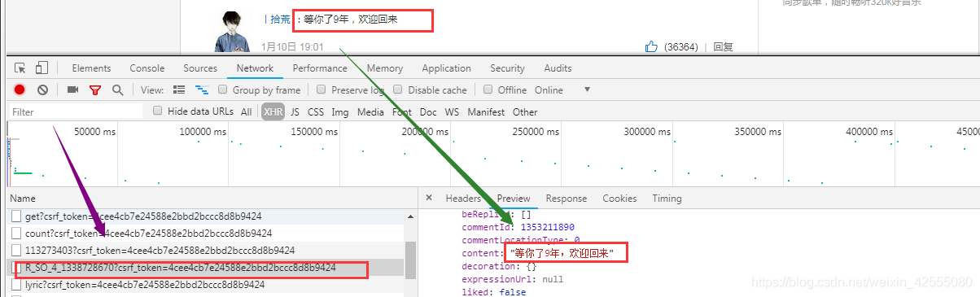Switch to Memory tab
980x297 pixels.
click(385, 68)
